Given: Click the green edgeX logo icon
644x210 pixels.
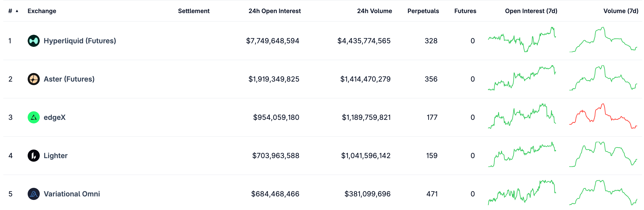Looking at the screenshot, I should pyautogui.click(x=33, y=117).
